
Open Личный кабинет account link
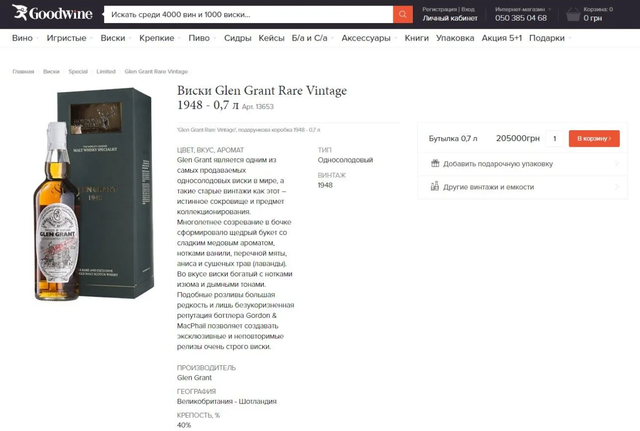450,18
